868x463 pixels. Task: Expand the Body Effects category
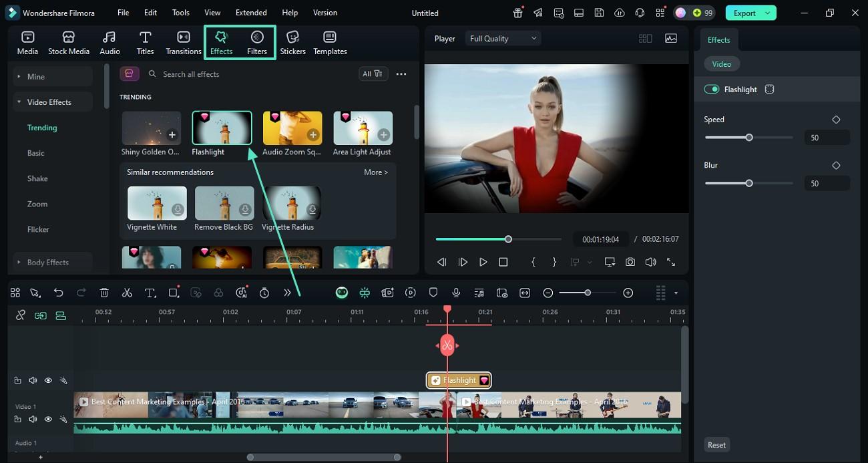pyautogui.click(x=53, y=263)
